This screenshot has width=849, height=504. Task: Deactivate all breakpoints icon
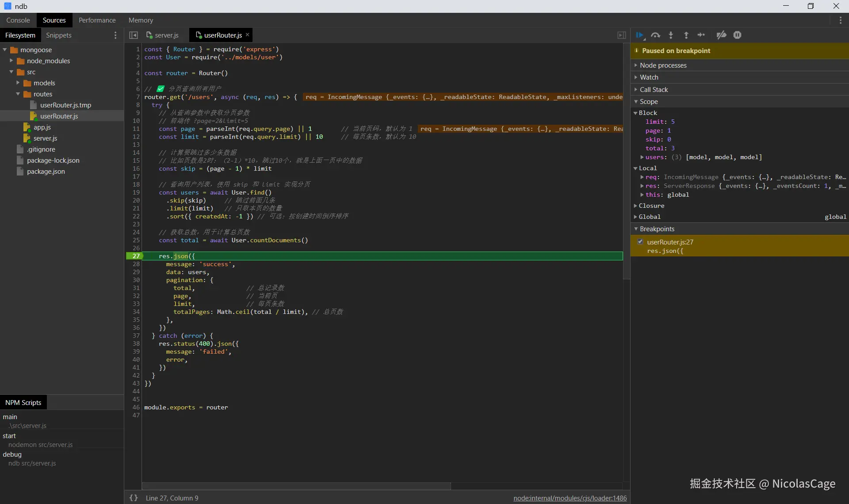(721, 35)
